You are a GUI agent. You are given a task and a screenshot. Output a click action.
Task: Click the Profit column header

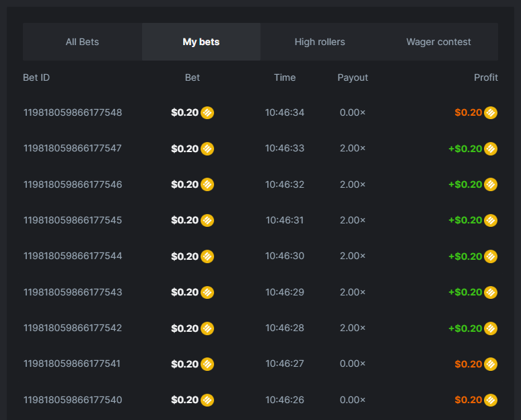pyautogui.click(x=485, y=77)
